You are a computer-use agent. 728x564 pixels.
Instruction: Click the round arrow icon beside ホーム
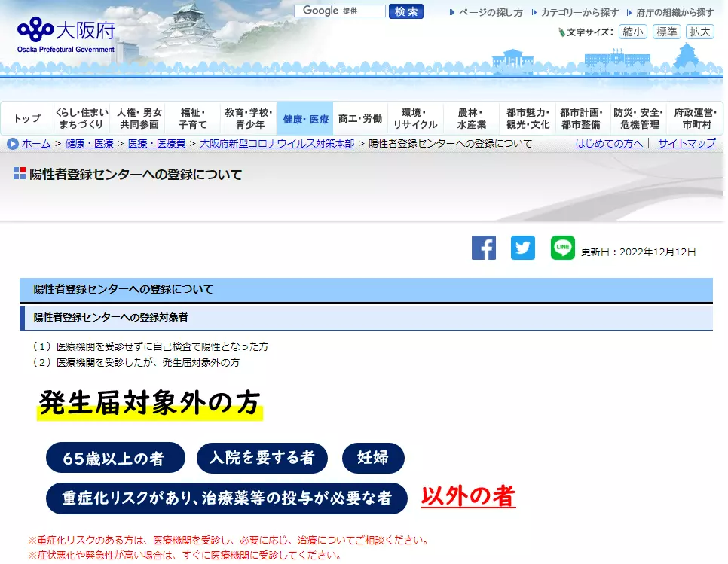pos(13,144)
